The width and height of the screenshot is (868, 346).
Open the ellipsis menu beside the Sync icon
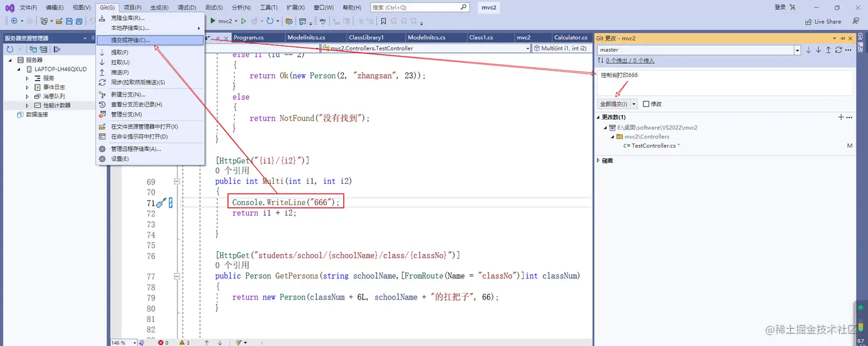(x=848, y=50)
